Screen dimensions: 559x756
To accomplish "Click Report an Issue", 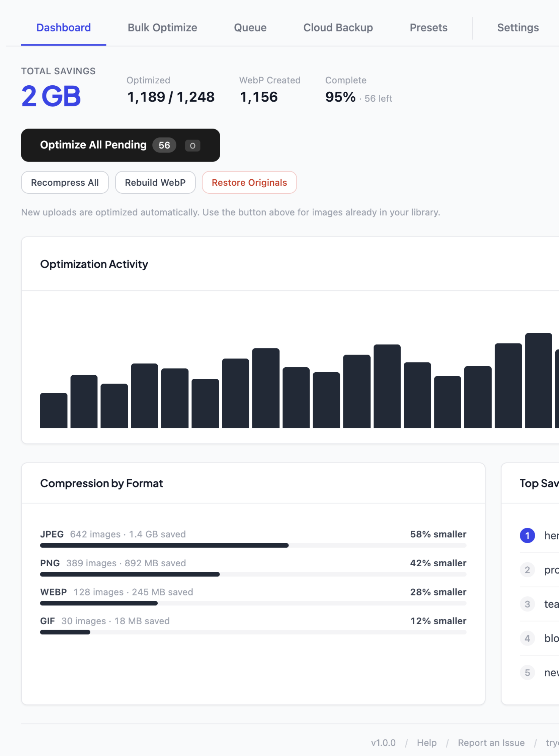I will [491, 743].
